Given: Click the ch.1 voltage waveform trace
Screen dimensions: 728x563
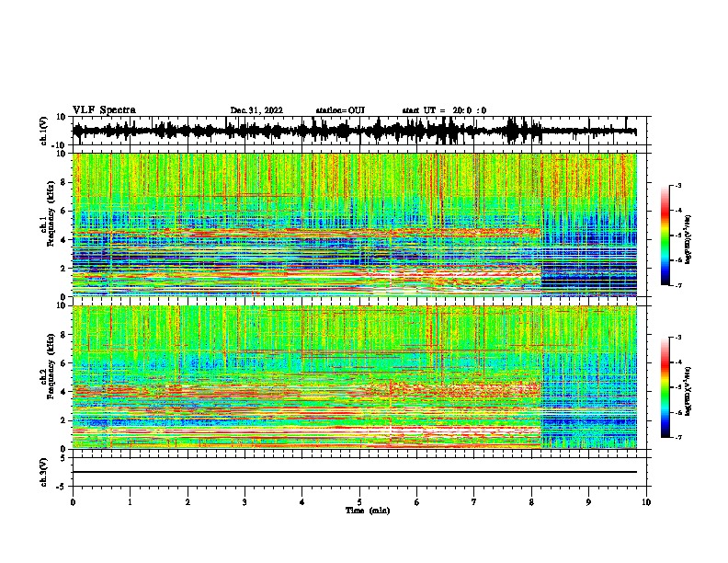Looking at the screenshot, I should pyautogui.click(x=355, y=132).
